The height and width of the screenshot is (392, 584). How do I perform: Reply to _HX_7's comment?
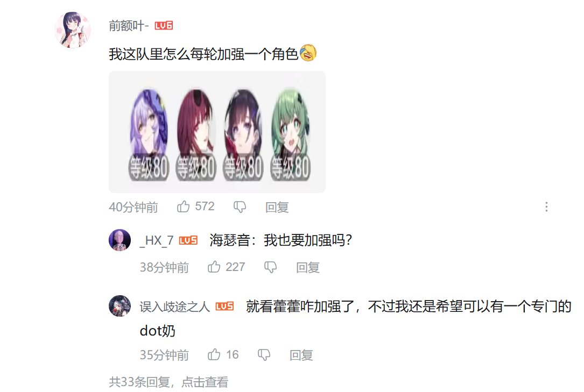coord(308,267)
